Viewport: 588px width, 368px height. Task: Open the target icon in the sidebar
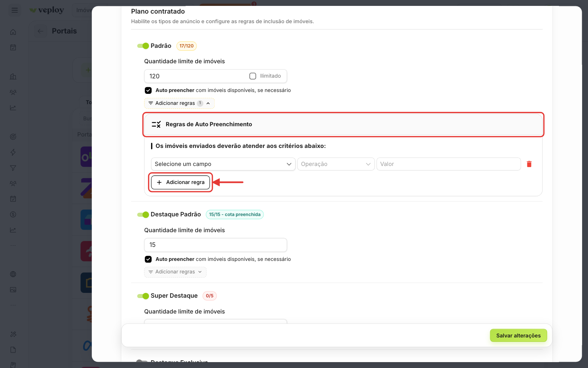pos(13,137)
